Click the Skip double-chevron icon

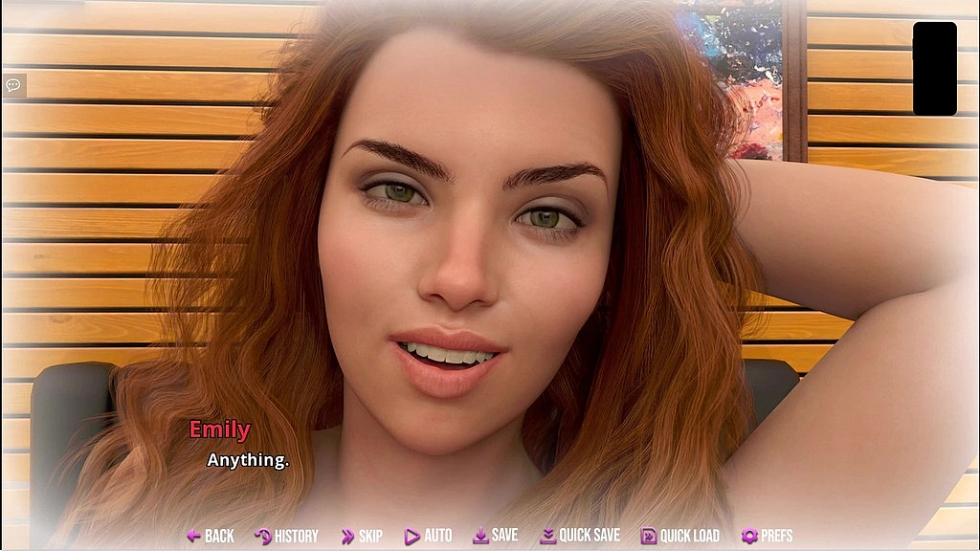point(347,537)
